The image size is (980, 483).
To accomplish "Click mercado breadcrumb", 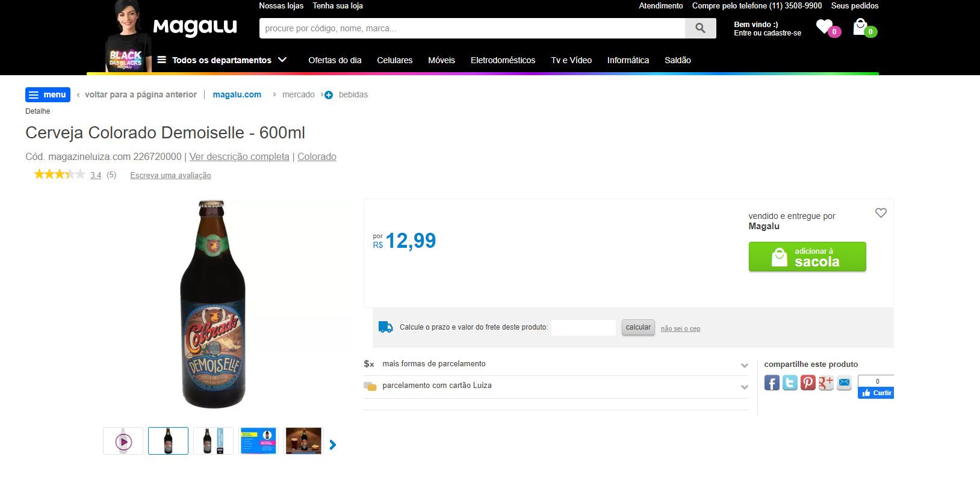I will point(299,95).
